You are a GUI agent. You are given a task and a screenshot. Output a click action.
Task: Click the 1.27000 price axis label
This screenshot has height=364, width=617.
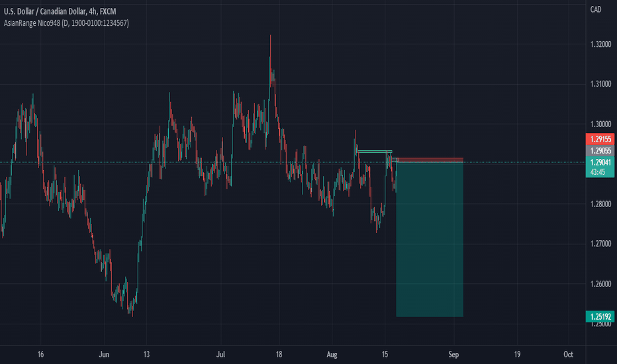601,244
